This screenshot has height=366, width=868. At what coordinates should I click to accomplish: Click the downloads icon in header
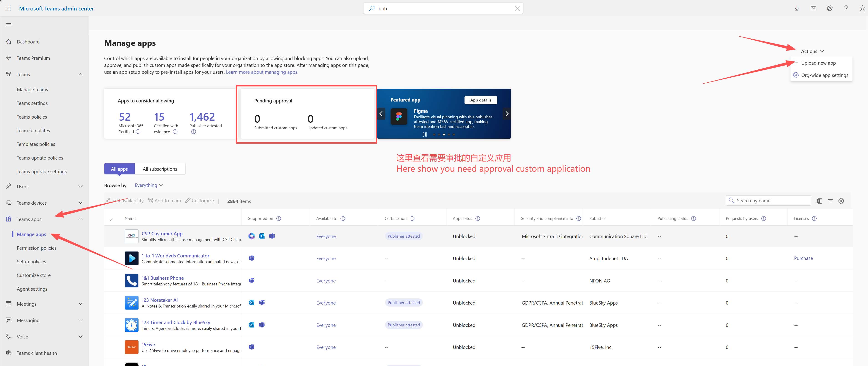[797, 8]
